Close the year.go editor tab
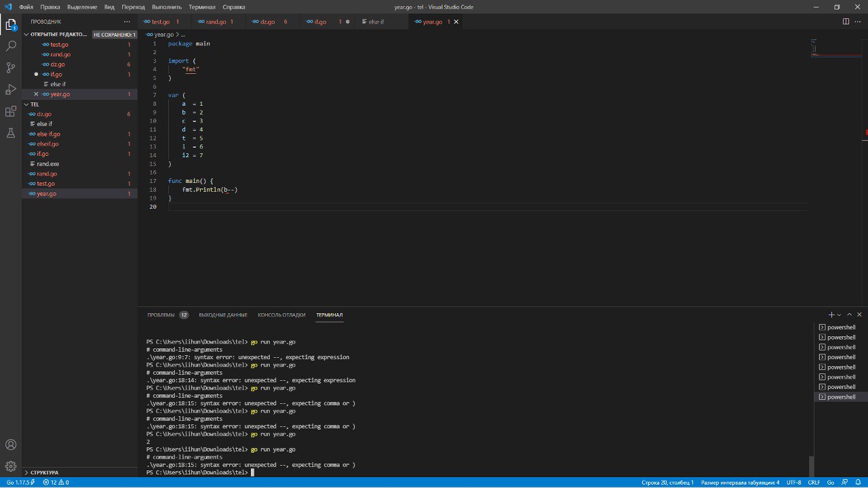 tap(456, 22)
